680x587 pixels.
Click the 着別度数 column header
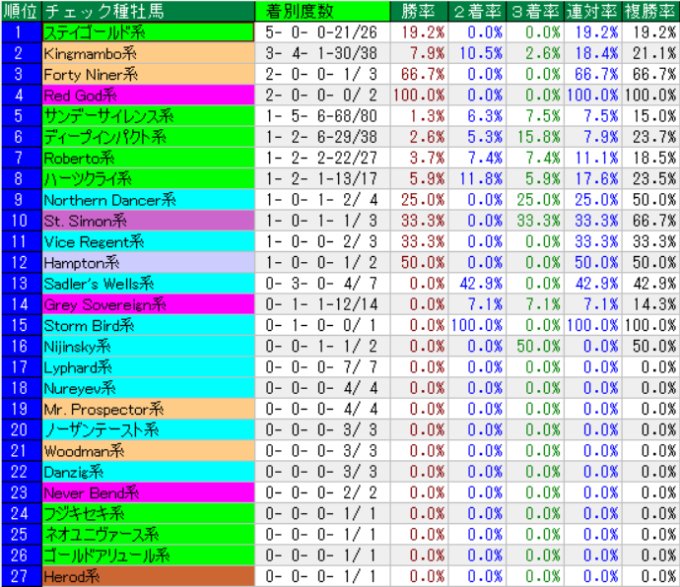[x=322, y=11]
